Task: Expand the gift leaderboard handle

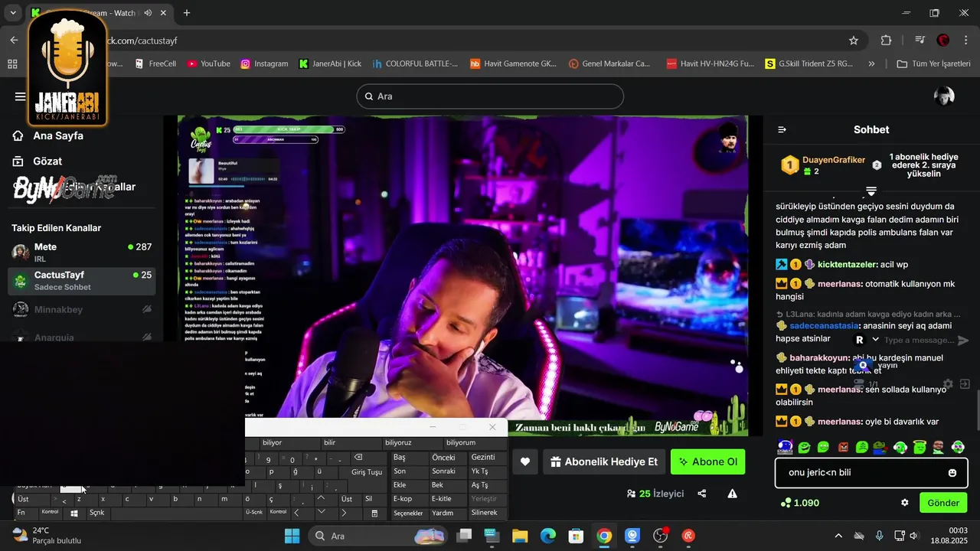Action: (x=871, y=191)
